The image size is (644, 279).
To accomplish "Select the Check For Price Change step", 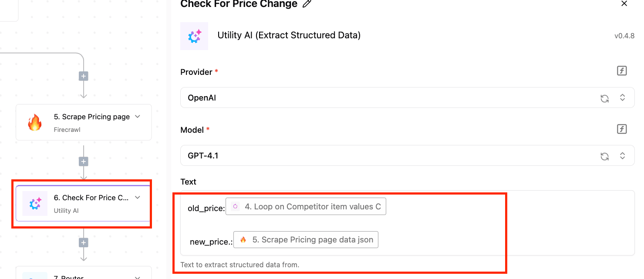I will point(84,203).
